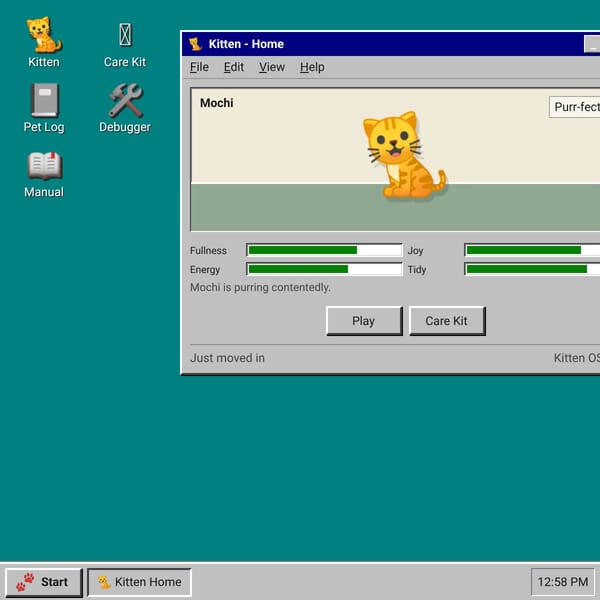Click the Tidy label
600x600 pixels.
point(417,269)
